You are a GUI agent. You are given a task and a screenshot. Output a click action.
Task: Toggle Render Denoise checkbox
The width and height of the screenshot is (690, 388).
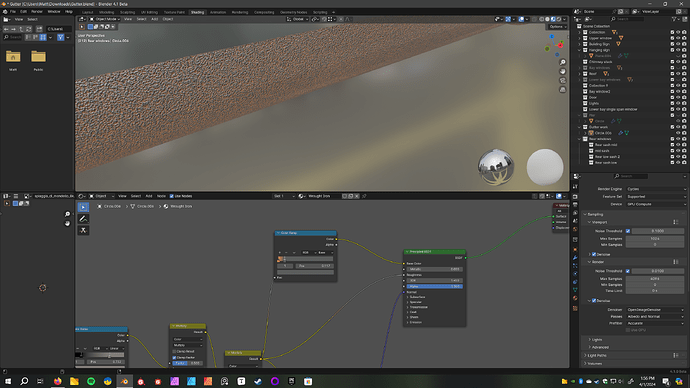[x=594, y=300]
